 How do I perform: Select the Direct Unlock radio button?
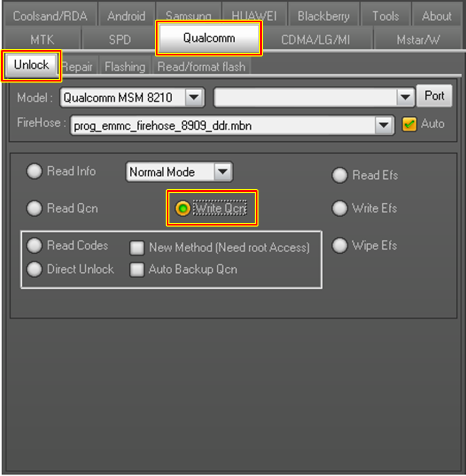[x=34, y=269]
